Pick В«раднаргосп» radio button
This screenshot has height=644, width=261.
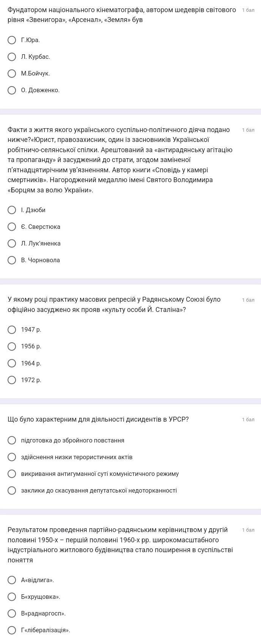12,613
